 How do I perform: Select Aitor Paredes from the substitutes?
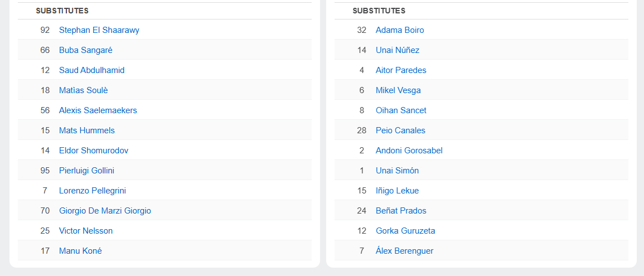(x=400, y=70)
